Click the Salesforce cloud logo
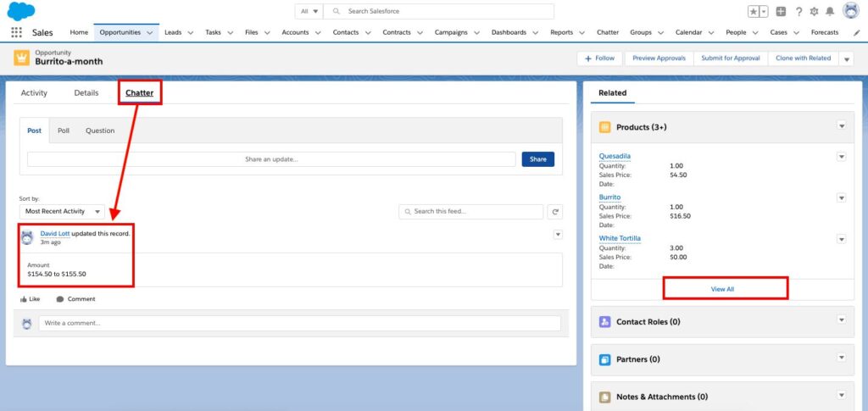 pos(21,11)
